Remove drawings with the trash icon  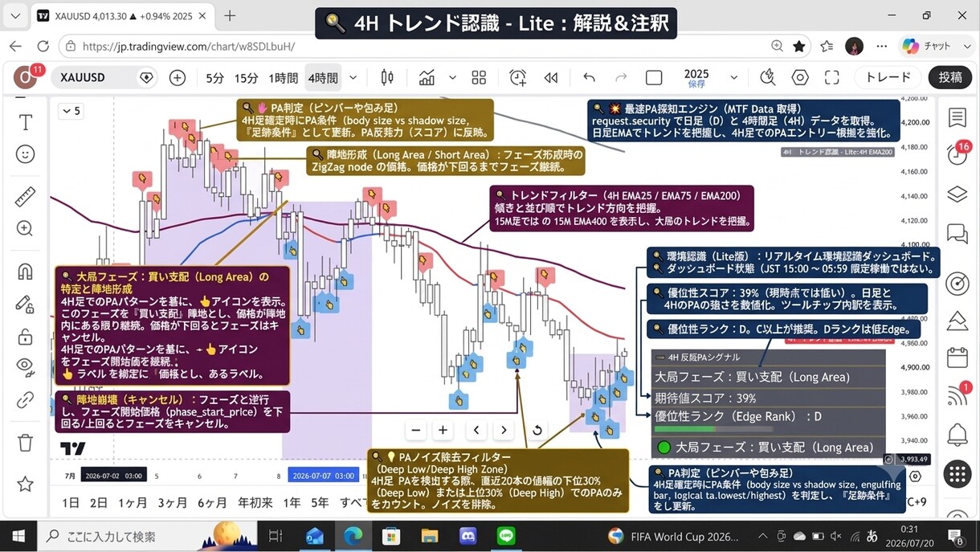[26, 442]
